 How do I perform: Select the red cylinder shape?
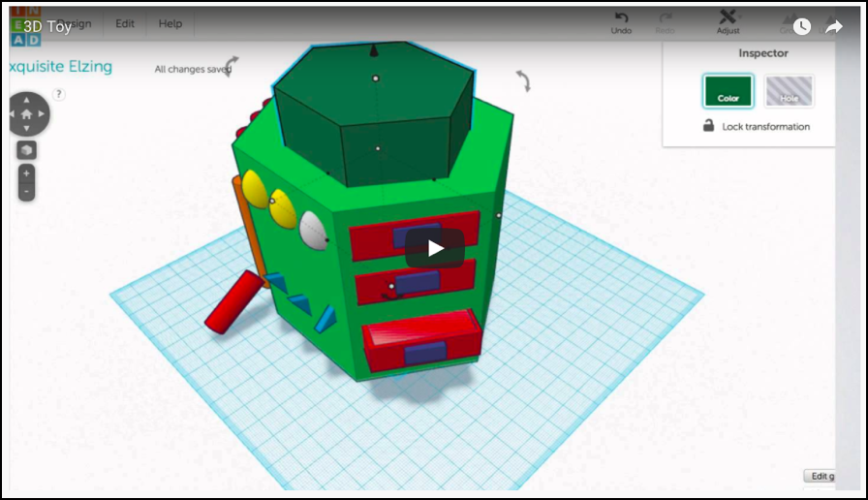click(233, 301)
